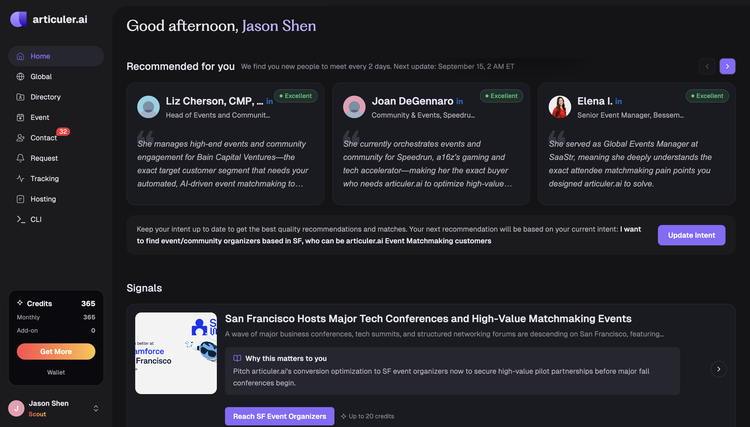Expand the Jason Shen account switcher chevrons
This screenshot has height=427, width=750.
96,408
